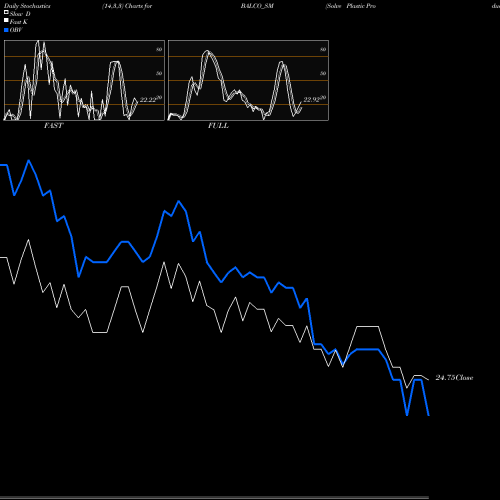Click the '24.75 Close' price label
Image resolution: width=500 pixels, height=500 pixels.
click(454, 378)
